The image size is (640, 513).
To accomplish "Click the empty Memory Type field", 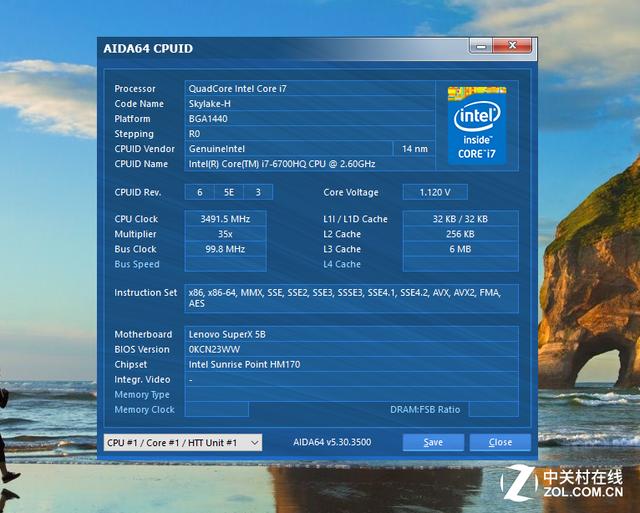I will [x=351, y=395].
